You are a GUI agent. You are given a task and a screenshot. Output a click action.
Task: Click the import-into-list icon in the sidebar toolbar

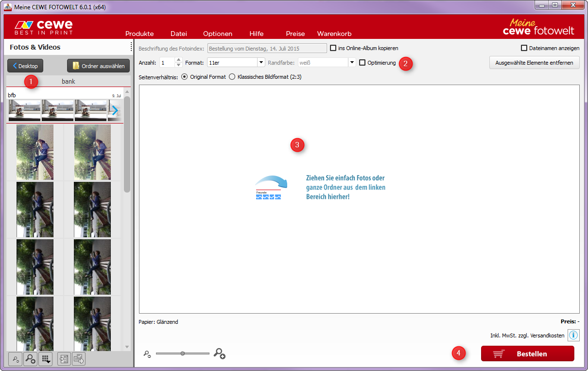pos(64,359)
